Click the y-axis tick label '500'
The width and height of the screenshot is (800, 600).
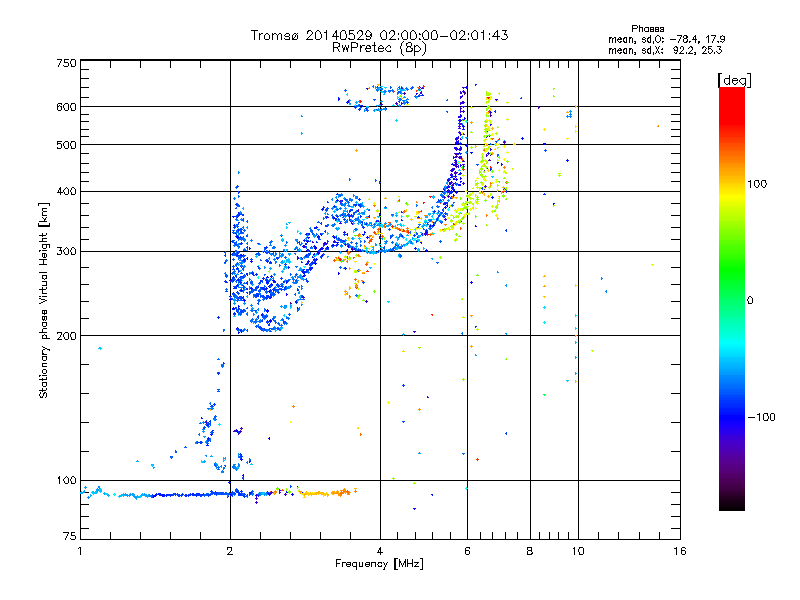66,145
